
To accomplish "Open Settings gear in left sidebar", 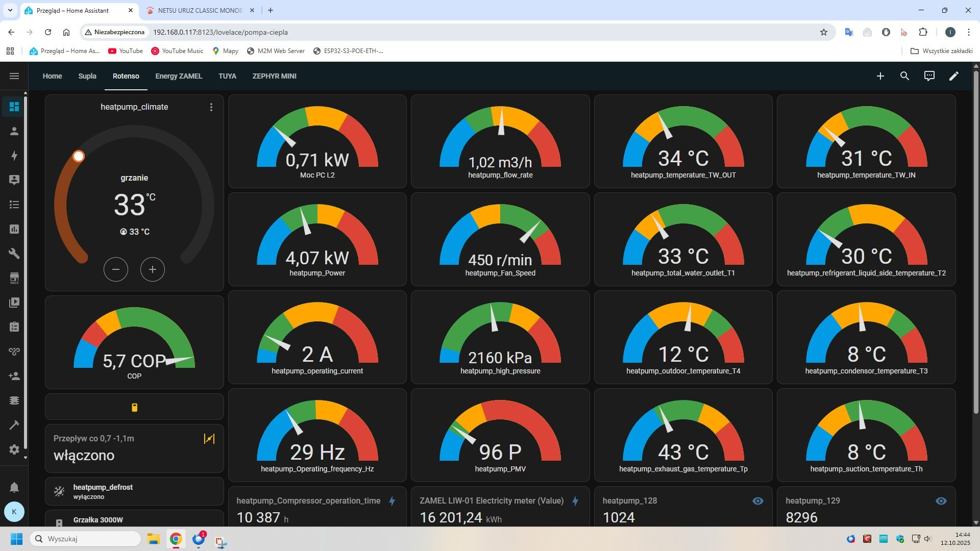I will pyautogui.click(x=14, y=449).
